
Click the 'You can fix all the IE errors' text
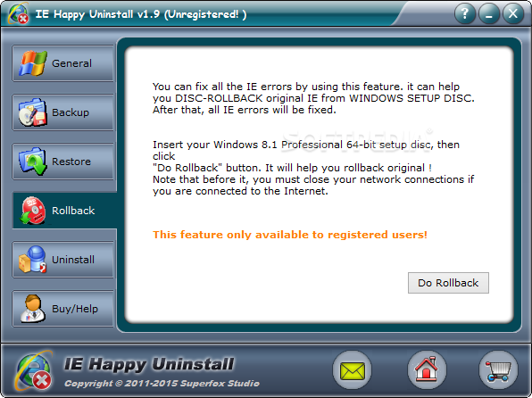click(x=313, y=98)
